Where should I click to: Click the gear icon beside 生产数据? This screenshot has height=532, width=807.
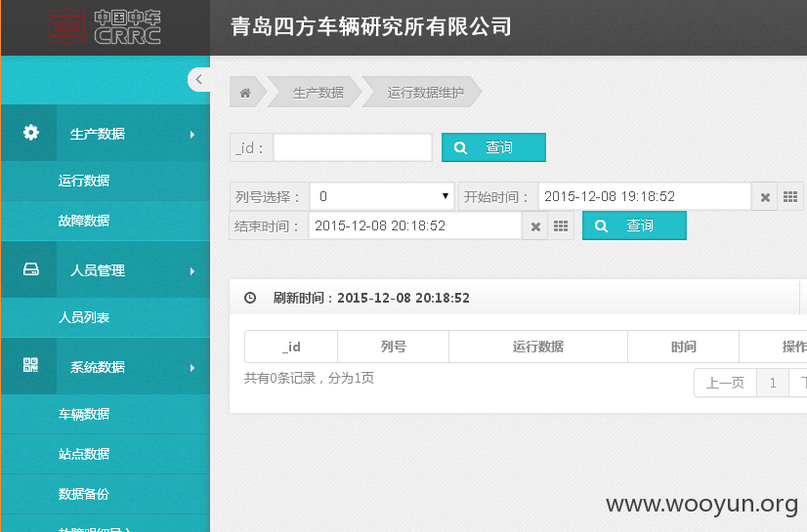pos(30,133)
